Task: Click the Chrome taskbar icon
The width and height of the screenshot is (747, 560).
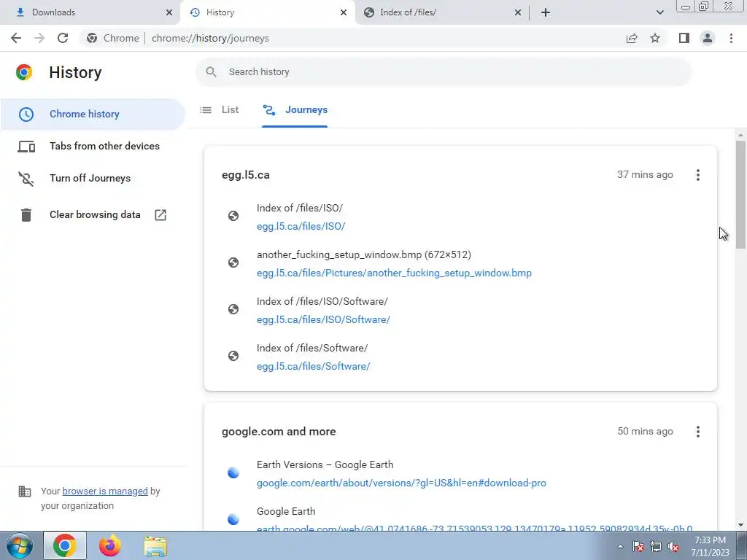Action: tap(65, 545)
